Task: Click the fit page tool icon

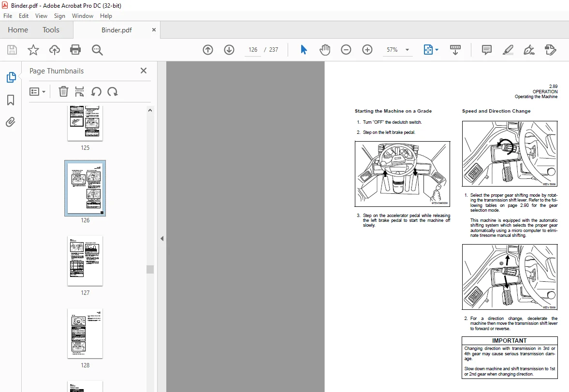Action: pyautogui.click(x=428, y=50)
